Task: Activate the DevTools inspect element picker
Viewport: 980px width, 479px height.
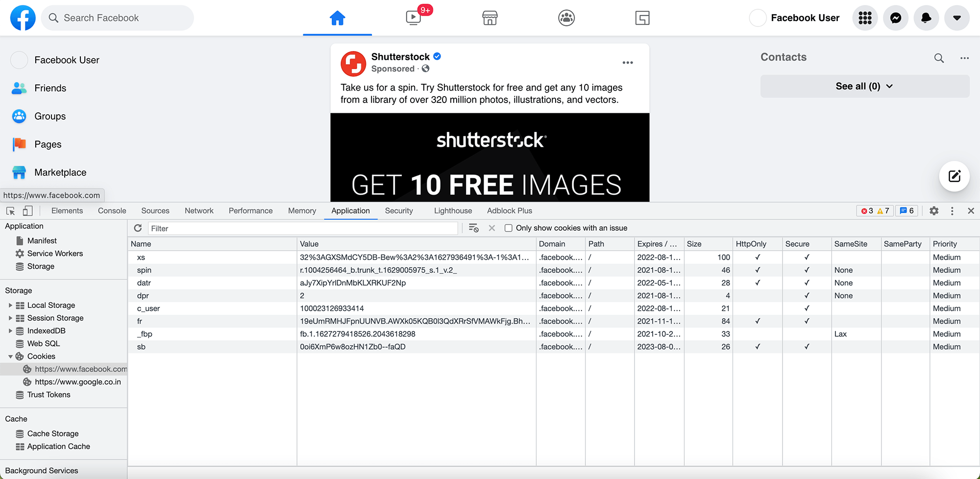Action: click(x=10, y=211)
